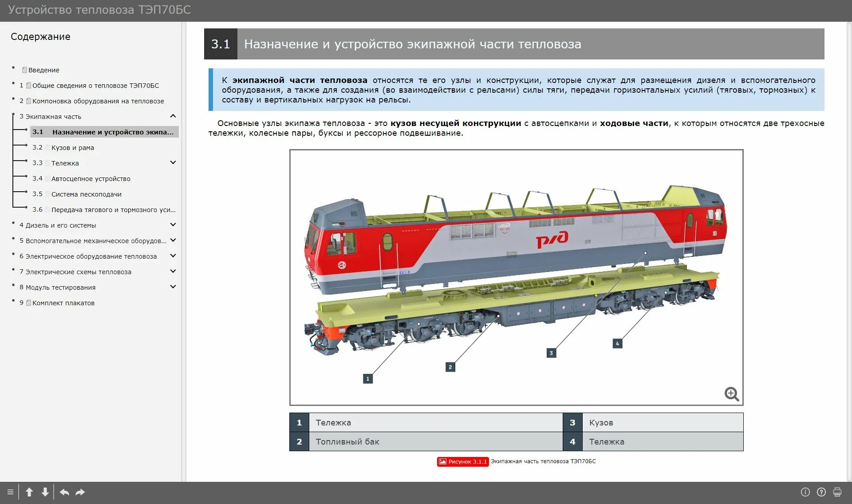Screen dimensions: 852x504
Task: Open the Введение chapter
Action: tap(43, 70)
